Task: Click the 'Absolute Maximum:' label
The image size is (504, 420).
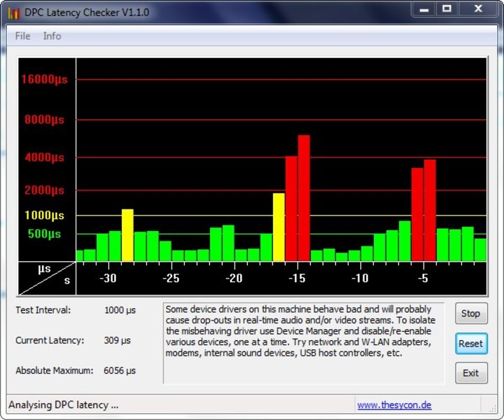Action: point(55,370)
